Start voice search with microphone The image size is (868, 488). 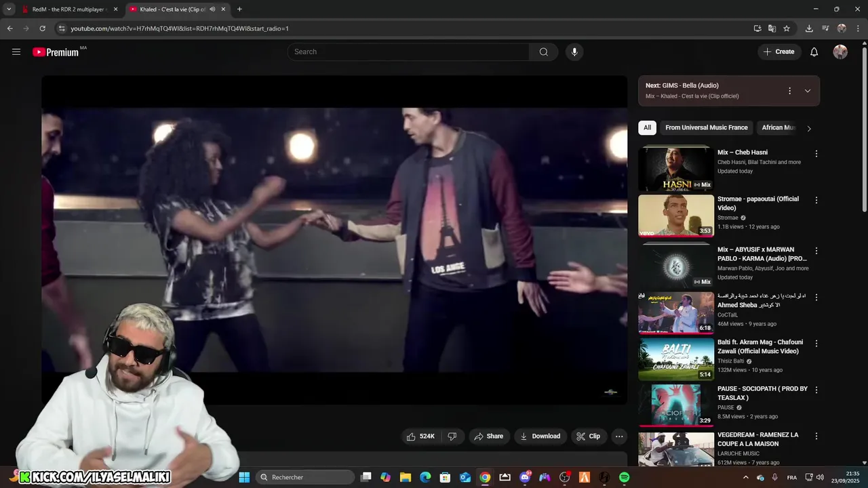(x=574, y=52)
